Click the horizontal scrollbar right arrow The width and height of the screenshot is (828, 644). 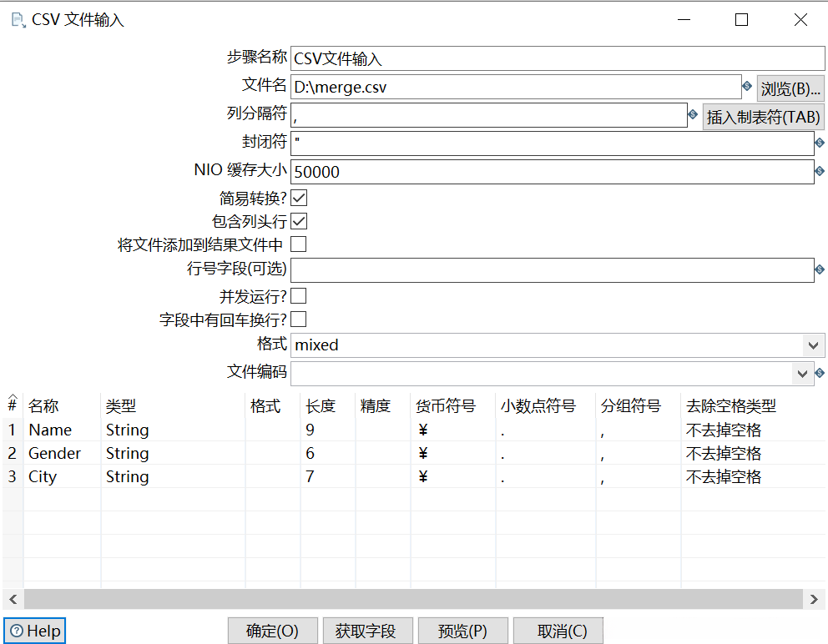click(x=814, y=599)
